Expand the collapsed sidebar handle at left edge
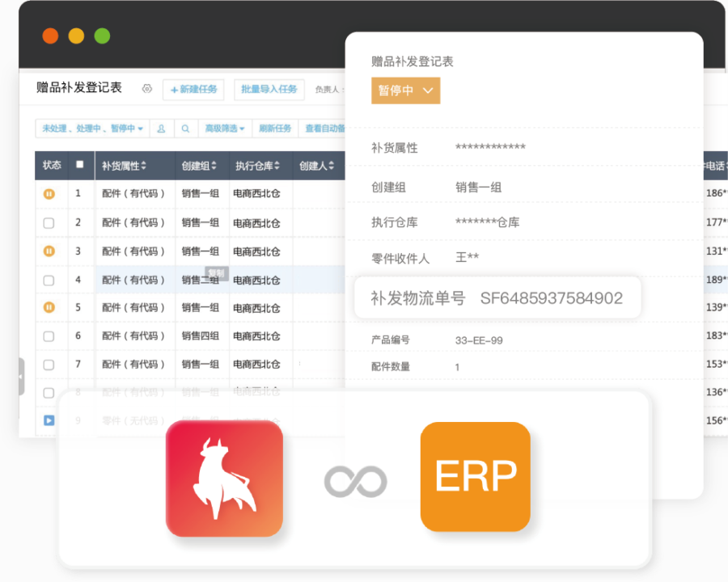Viewport: 728px width, 582px height. 21,377
